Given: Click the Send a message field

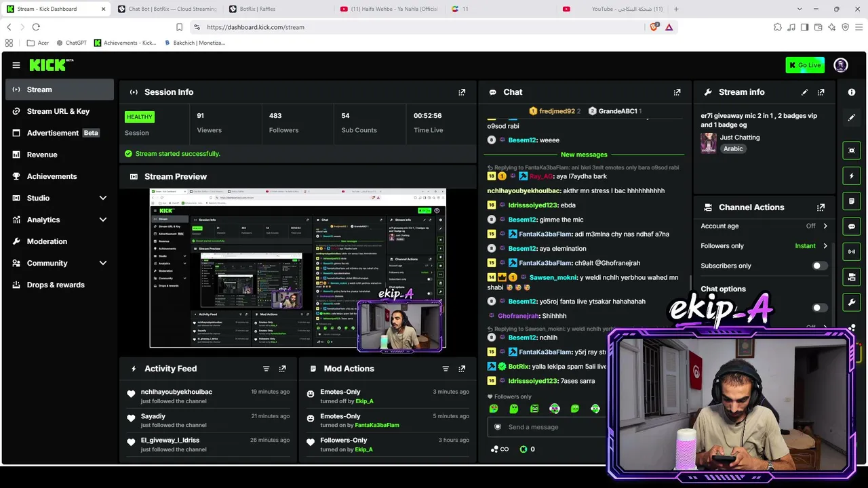Looking at the screenshot, I should [x=546, y=427].
